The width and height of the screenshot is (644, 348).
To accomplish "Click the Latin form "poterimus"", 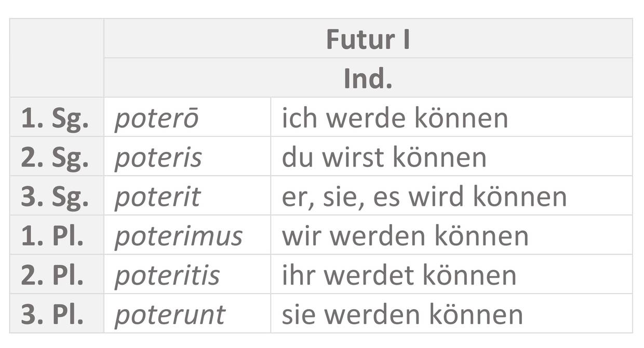I will point(178,236).
